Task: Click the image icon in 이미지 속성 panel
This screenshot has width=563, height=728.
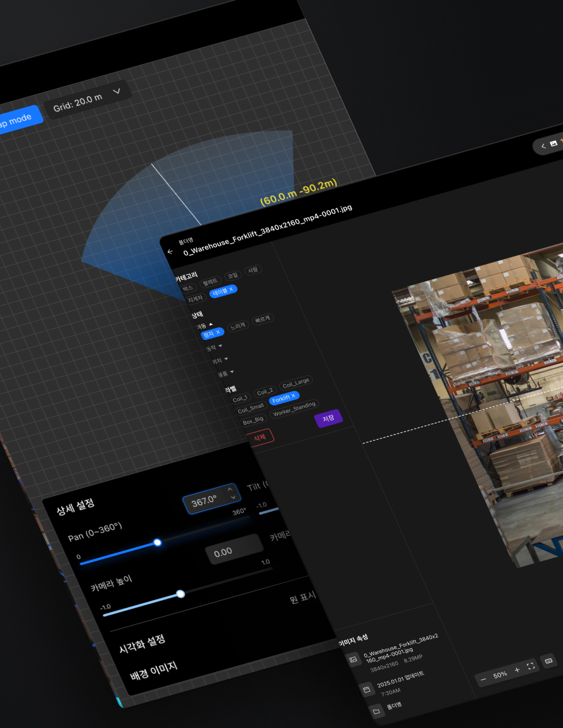Action: pos(353,660)
